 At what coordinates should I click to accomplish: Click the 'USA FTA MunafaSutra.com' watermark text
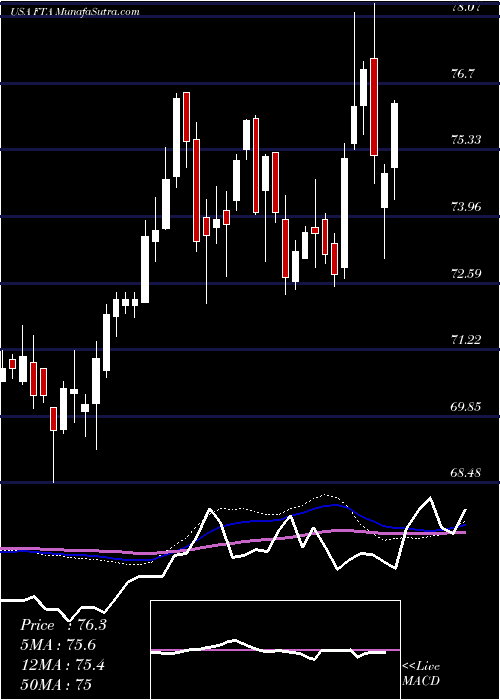[x=76, y=12]
